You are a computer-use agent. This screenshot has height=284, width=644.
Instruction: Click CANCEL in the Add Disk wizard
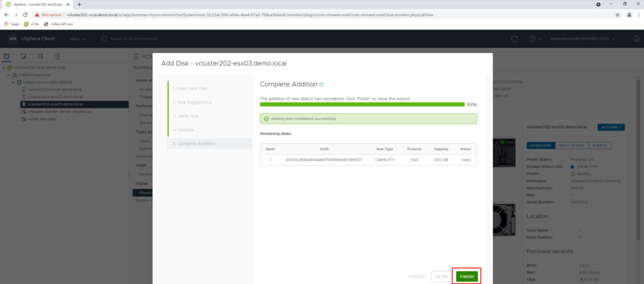[x=417, y=276]
